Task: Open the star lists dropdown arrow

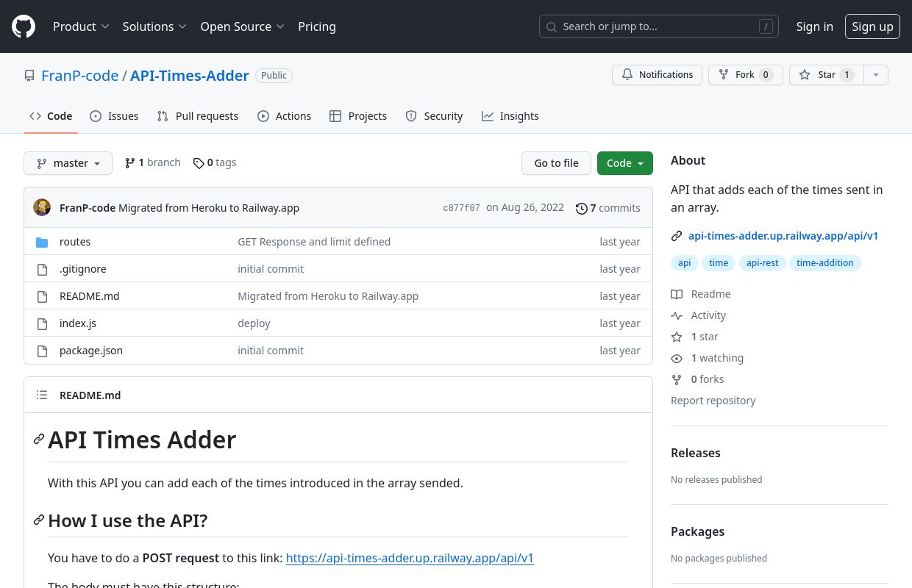Action: pos(875,75)
